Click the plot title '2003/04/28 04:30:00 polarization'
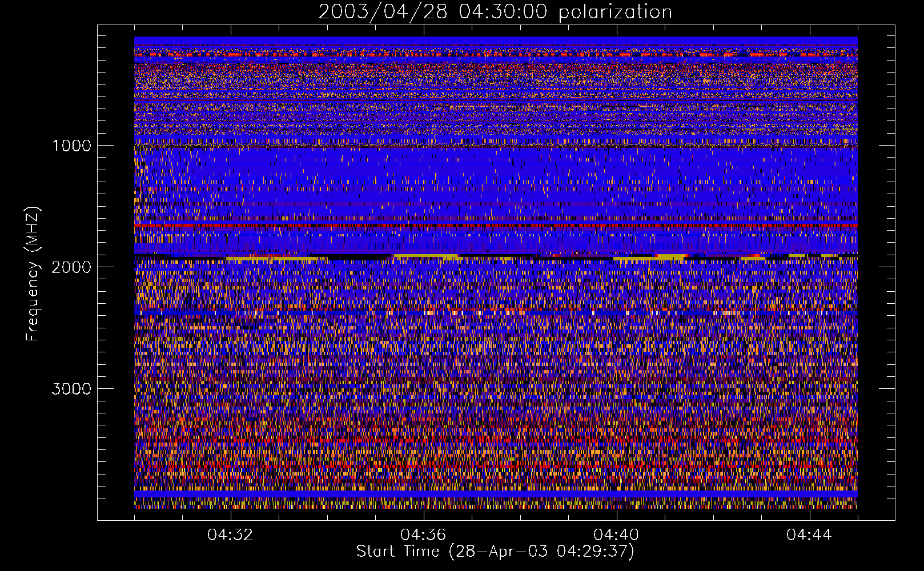This screenshot has width=924, height=571. coord(495,12)
